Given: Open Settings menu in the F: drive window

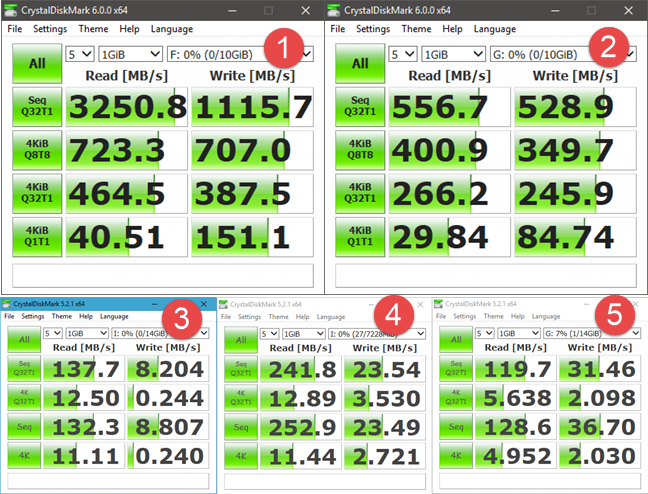Looking at the screenshot, I should [x=50, y=29].
